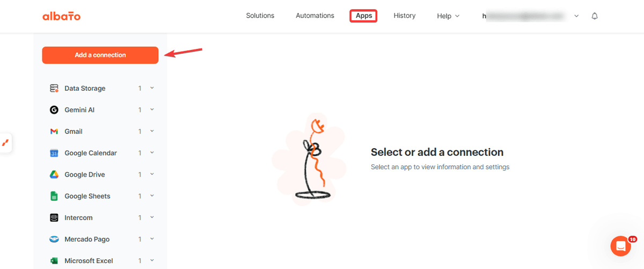
Task: Switch to the History tab
Action: 405,16
